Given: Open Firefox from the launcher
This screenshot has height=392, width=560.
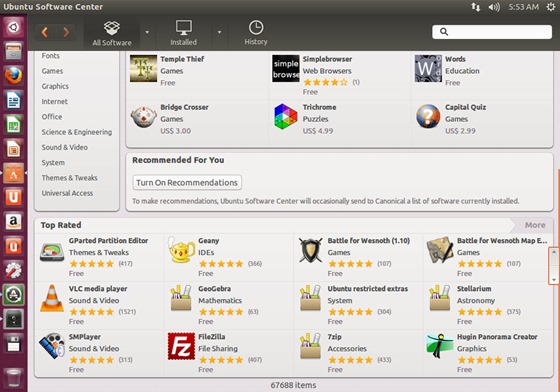Looking at the screenshot, I should click(x=14, y=76).
